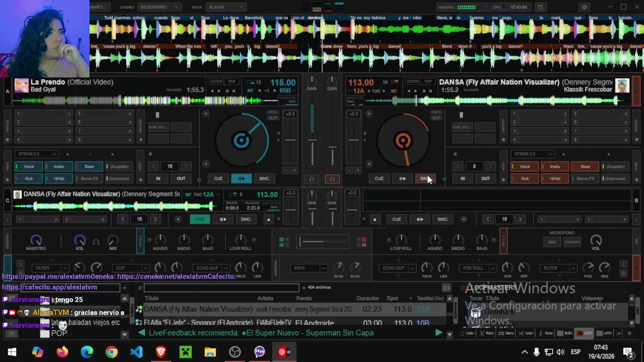This screenshot has height=362, width=644.
Task: Enable headphone cue for left channel
Action: pos(311,179)
